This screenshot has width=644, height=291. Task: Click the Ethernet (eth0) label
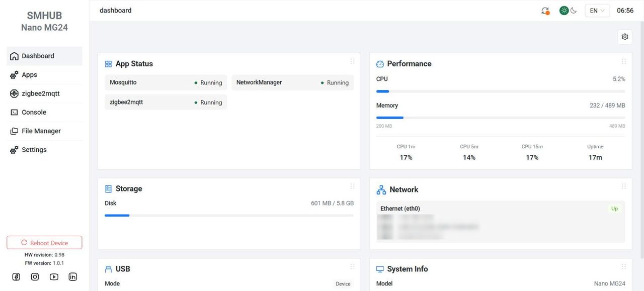point(400,209)
